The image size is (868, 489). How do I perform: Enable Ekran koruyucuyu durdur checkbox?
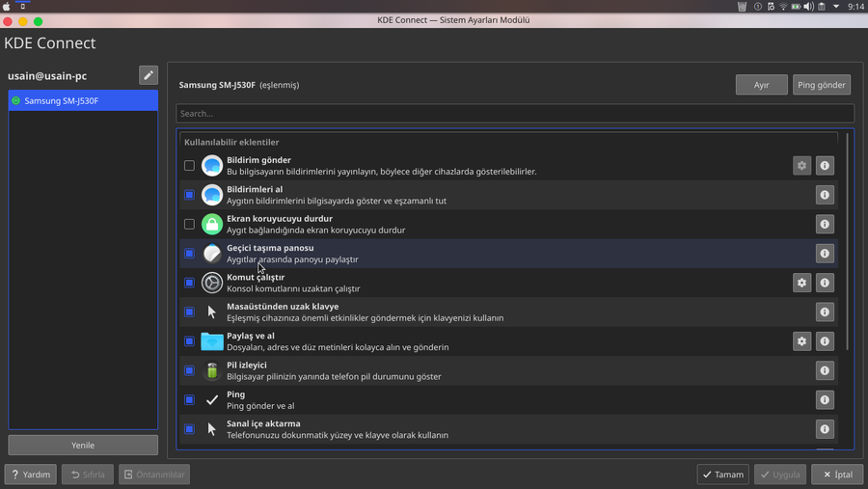[x=189, y=225]
